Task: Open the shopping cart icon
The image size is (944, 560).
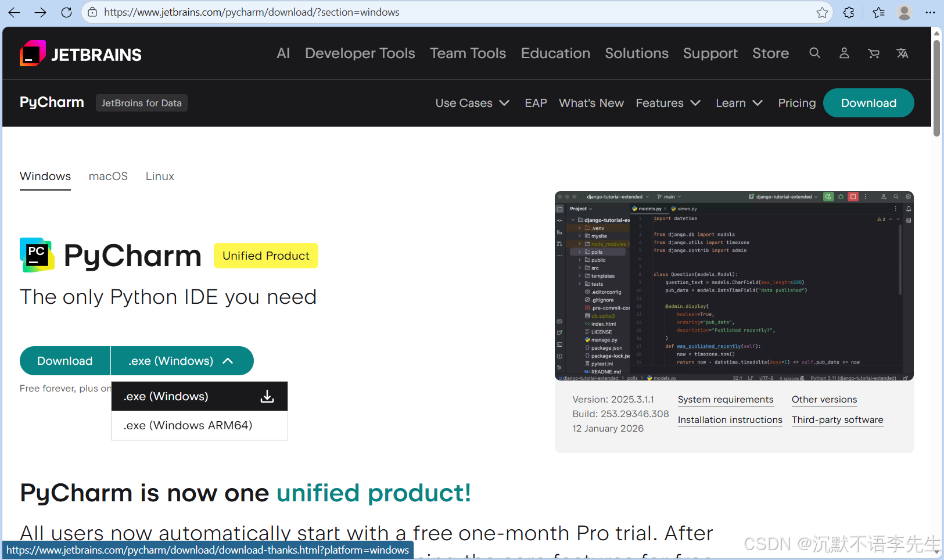Action: [873, 53]
